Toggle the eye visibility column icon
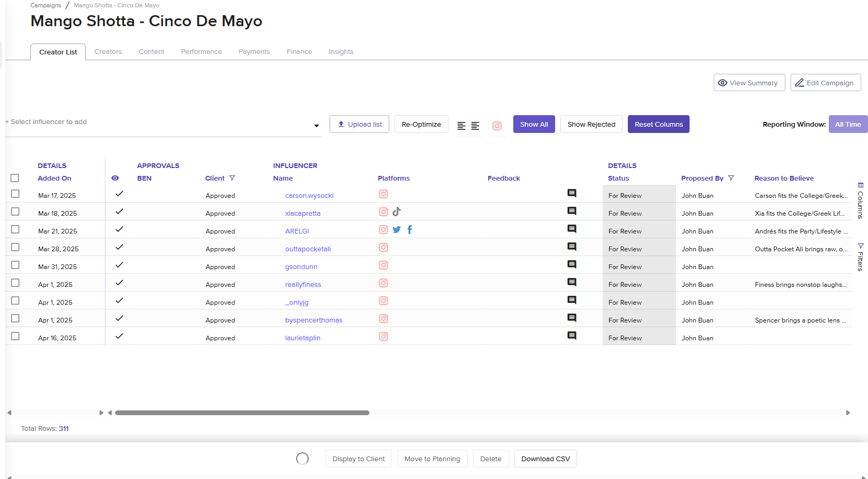Image resolution: width=868 pixels, height=479 pixels. click(115, 178)
